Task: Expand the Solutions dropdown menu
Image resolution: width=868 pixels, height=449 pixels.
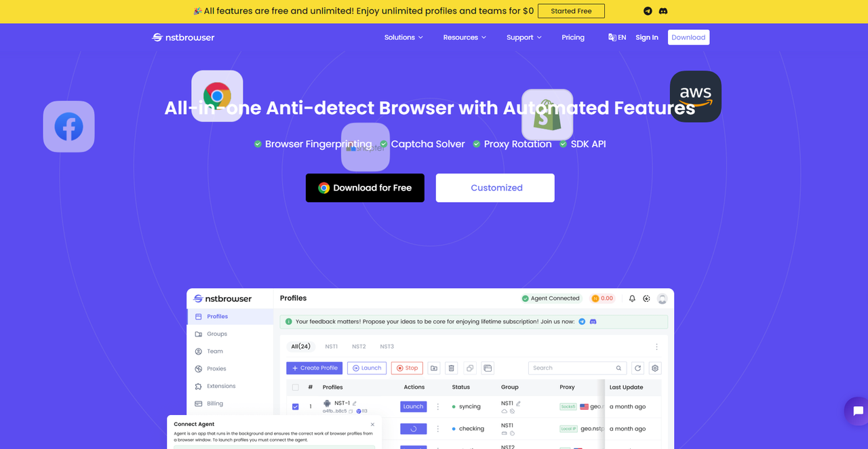Action: [403, 37]
